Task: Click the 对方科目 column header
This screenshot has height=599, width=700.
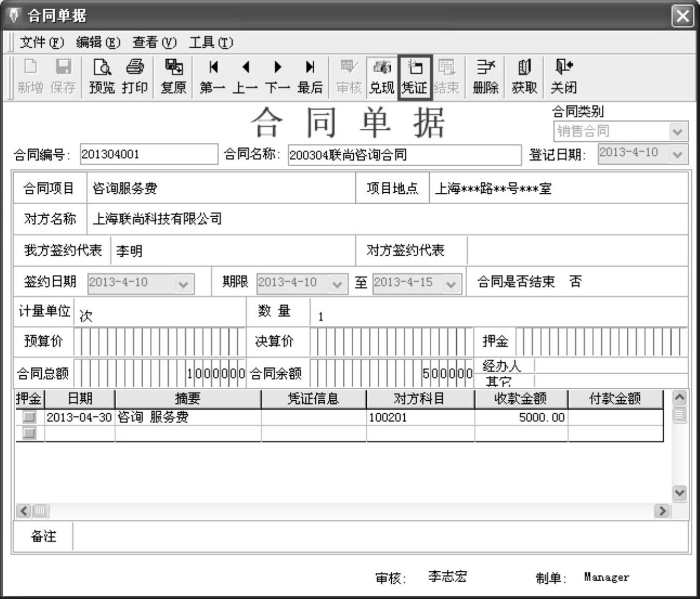Action: 421,399
